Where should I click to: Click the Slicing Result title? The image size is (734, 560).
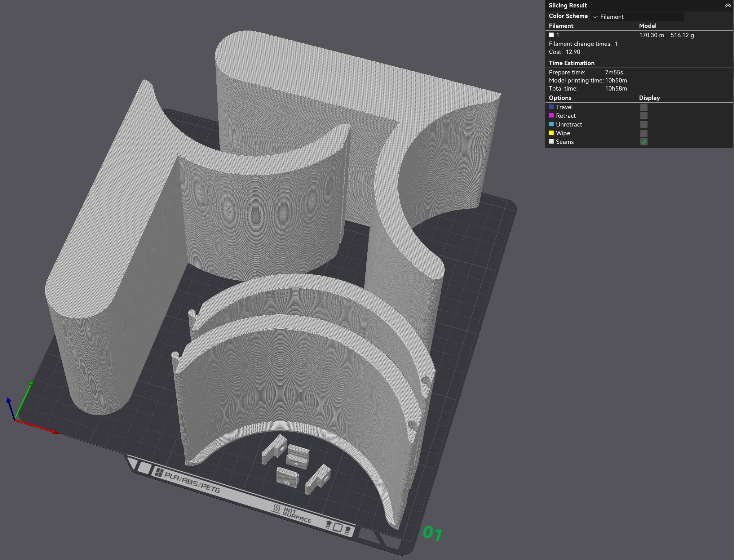[568, 5]
